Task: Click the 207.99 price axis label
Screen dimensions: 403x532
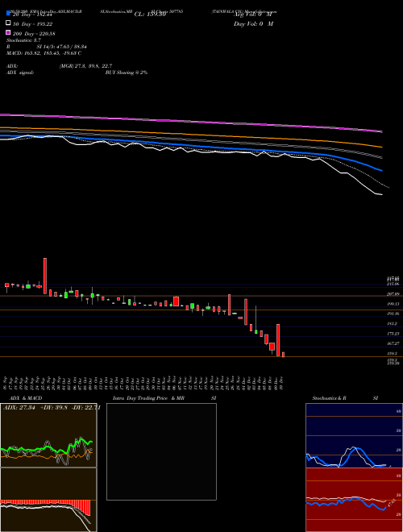Action: coord(393,294)
